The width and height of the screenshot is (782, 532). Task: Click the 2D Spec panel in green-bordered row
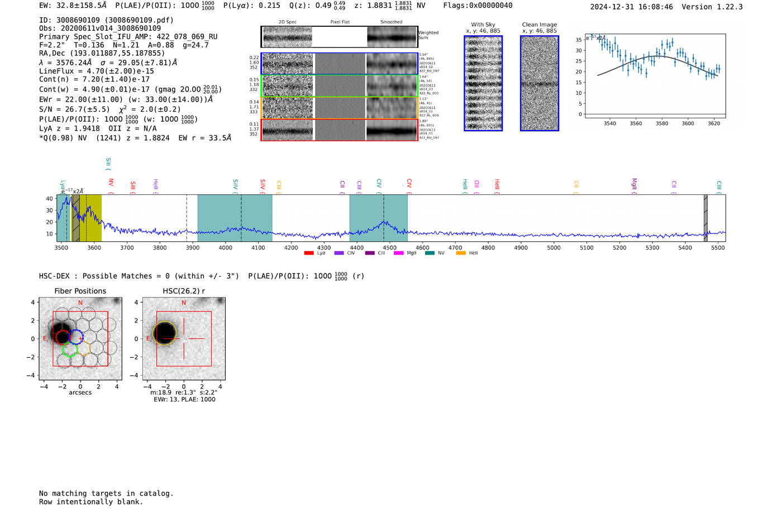(288, 86)
